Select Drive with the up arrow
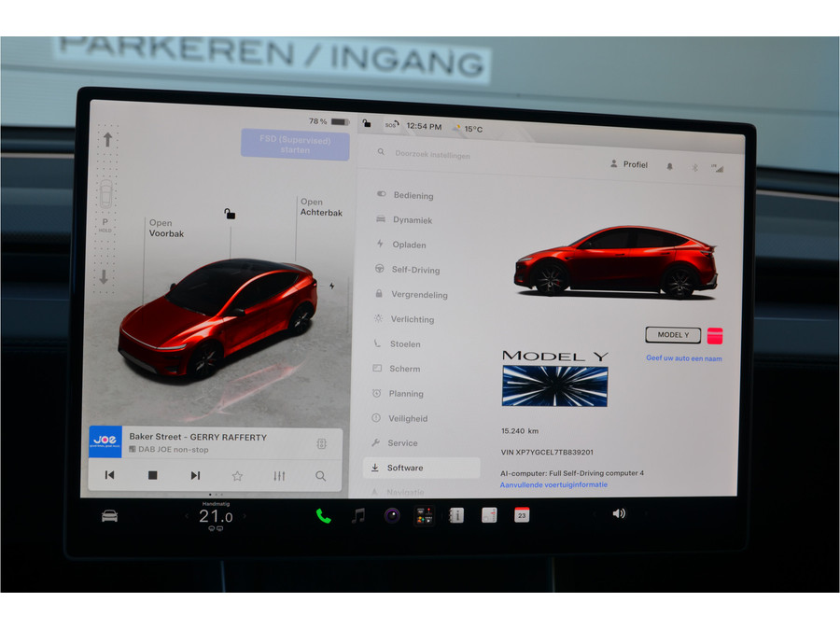The image size is (840, 630). pos(107,140)
